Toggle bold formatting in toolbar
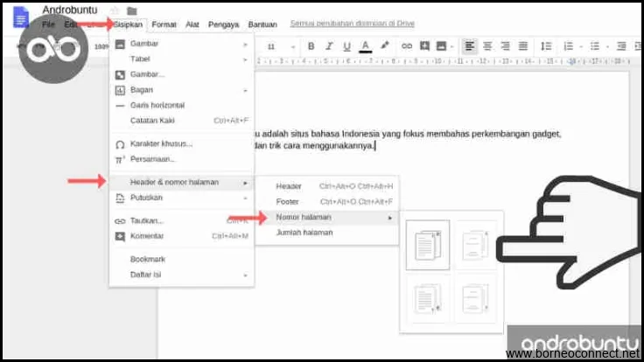This screenshot has height=362, width=644. point(311,46)
